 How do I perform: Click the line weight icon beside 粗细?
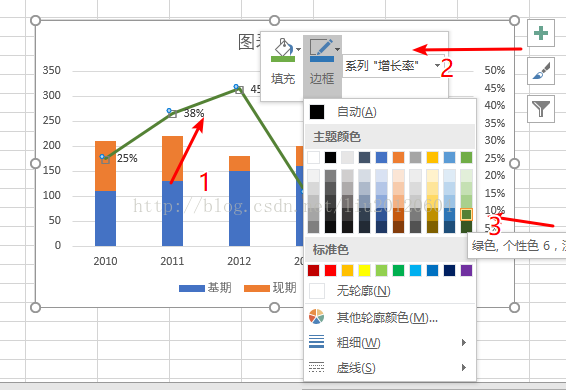[x=317, y=342]
